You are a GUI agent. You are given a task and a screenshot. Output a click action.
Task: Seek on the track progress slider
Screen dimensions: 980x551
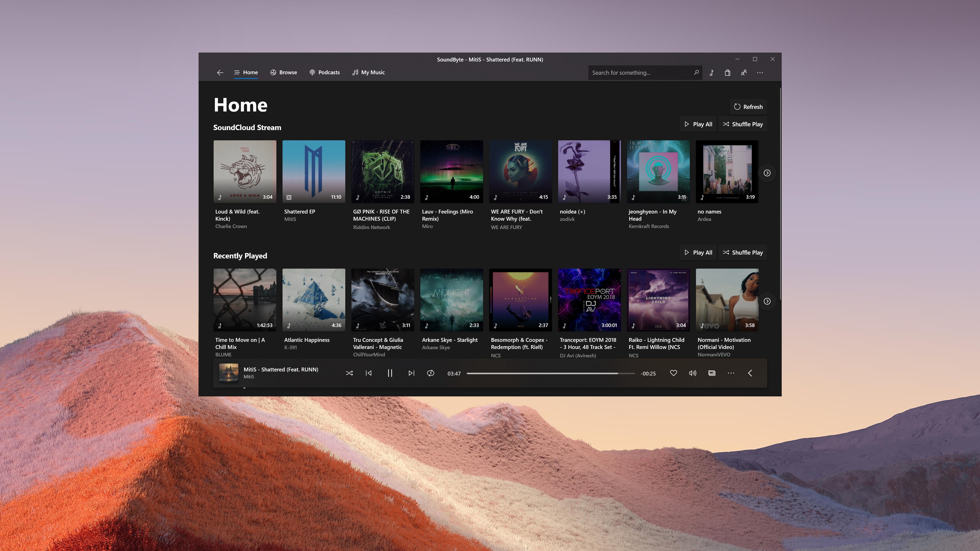pos(550,373)
